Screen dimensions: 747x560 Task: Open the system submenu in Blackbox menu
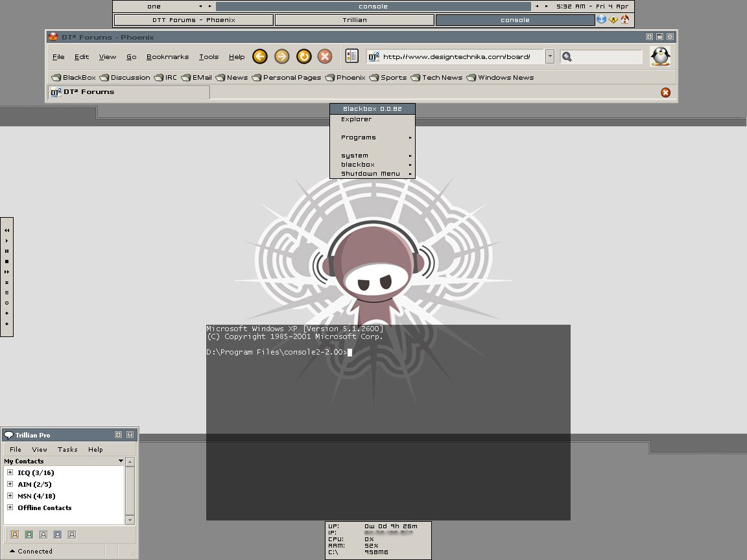click(372, 156)
